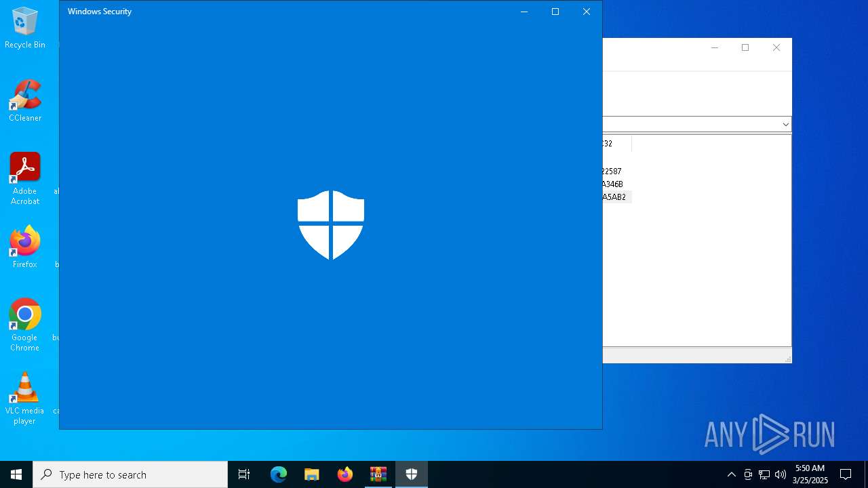
Task: Open the Windows Start menu
Action: [x=16, y=474]
